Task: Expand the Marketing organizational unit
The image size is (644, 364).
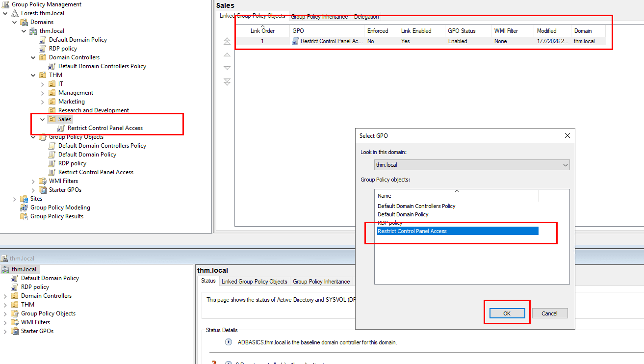Action: pyautogui.click(x=43, y=102)
